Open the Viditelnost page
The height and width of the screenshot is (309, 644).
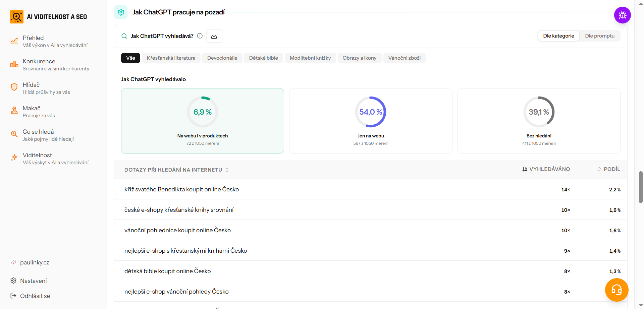tap(54, 159)
